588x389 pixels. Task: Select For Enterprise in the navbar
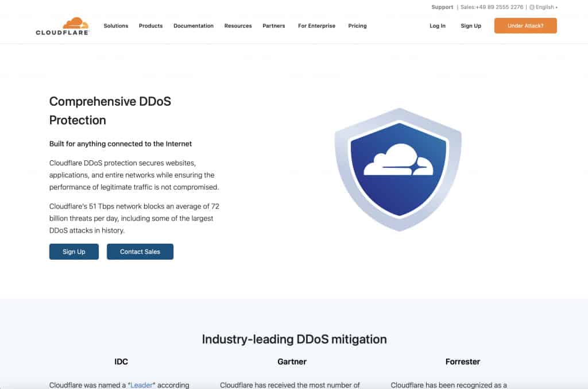pyautogui.click(x=316, y=26)
